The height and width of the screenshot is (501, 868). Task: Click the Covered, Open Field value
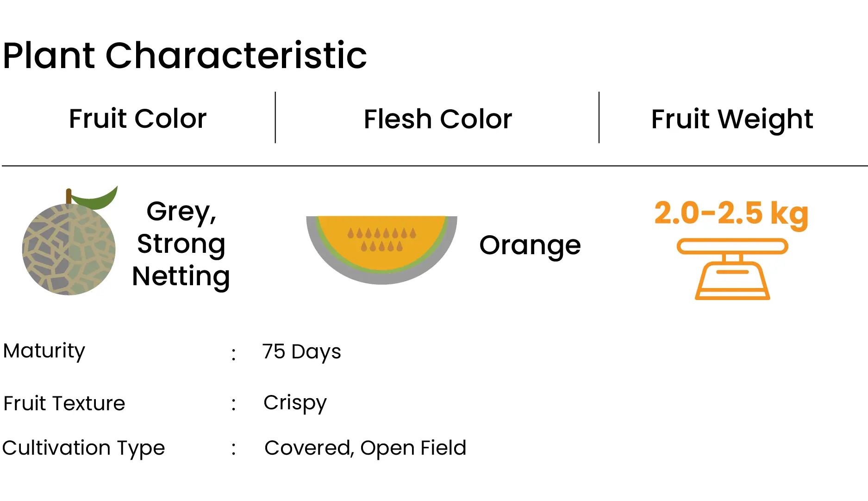[x=365, y=449]
